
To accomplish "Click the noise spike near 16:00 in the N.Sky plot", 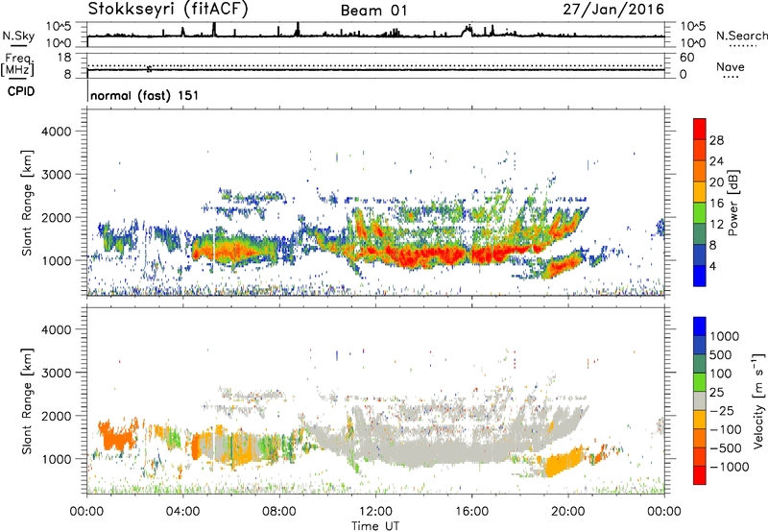I will tap(468, 31).
